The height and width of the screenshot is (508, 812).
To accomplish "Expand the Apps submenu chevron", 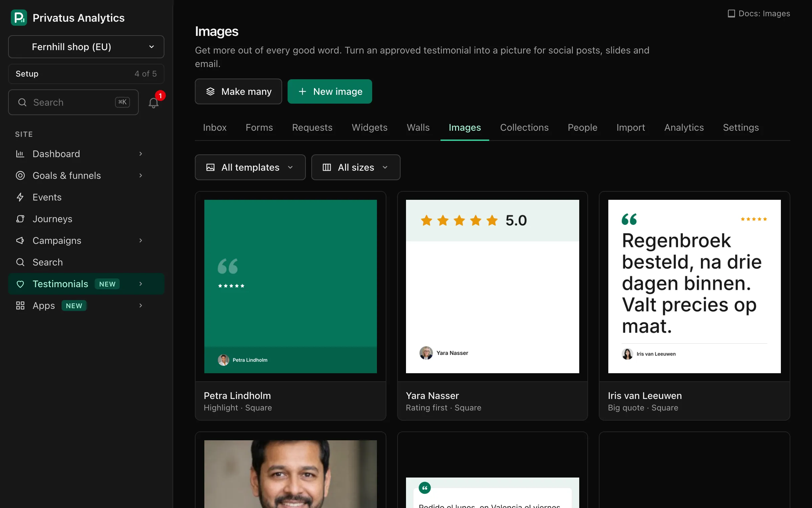I will (141, 305).
